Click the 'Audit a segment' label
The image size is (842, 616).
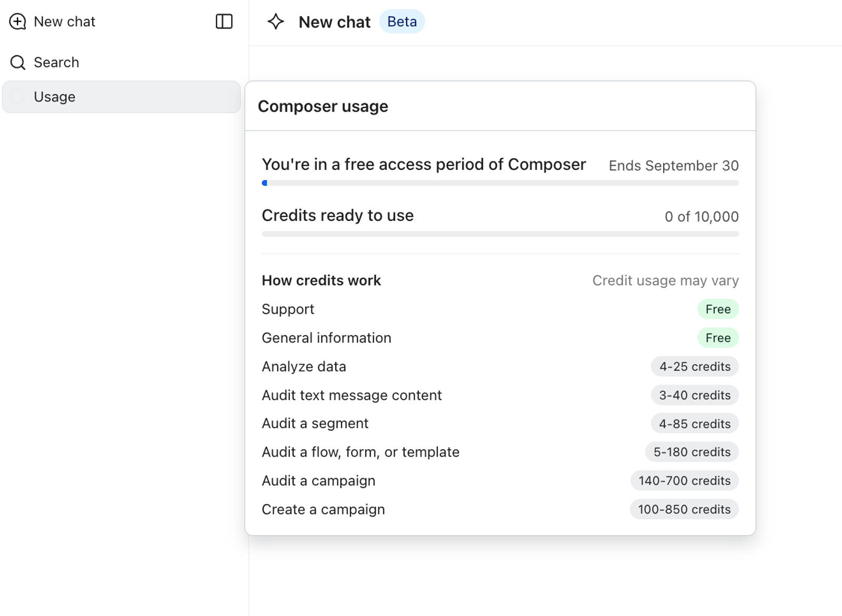tap(315, 423)
